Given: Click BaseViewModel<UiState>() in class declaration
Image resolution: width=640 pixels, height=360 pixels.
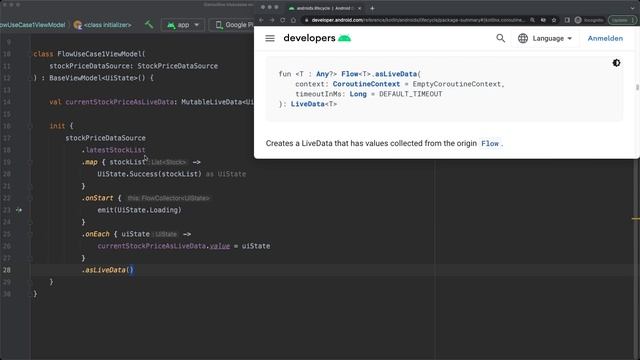Looking at the screenshot, I should tap(97, 78).
